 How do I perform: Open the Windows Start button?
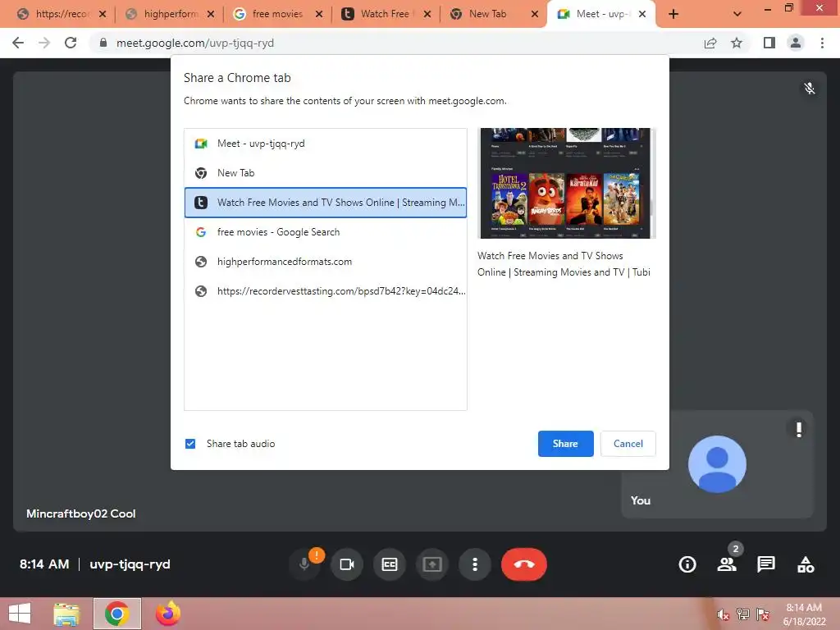pyautogui.click(x=20, y=614)
